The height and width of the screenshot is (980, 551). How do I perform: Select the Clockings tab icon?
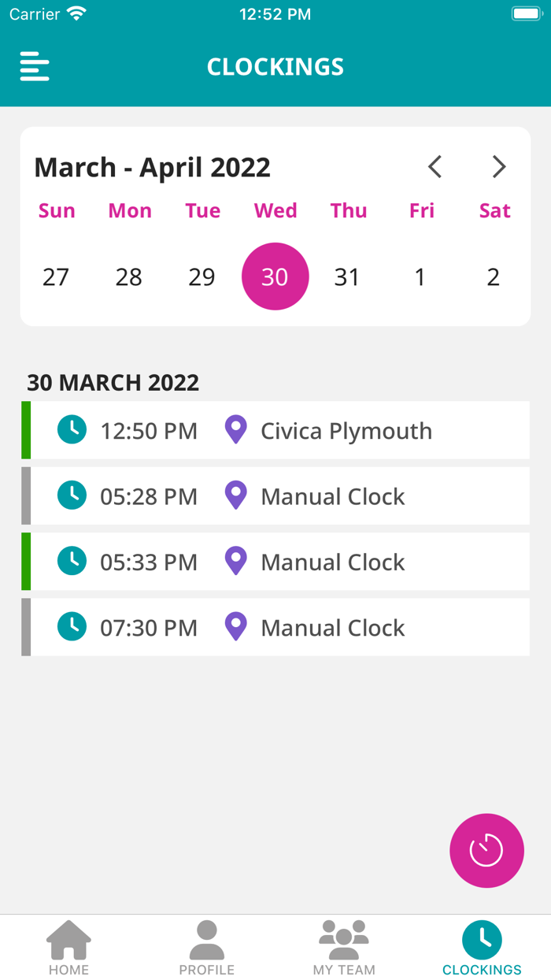pos(481,939)
